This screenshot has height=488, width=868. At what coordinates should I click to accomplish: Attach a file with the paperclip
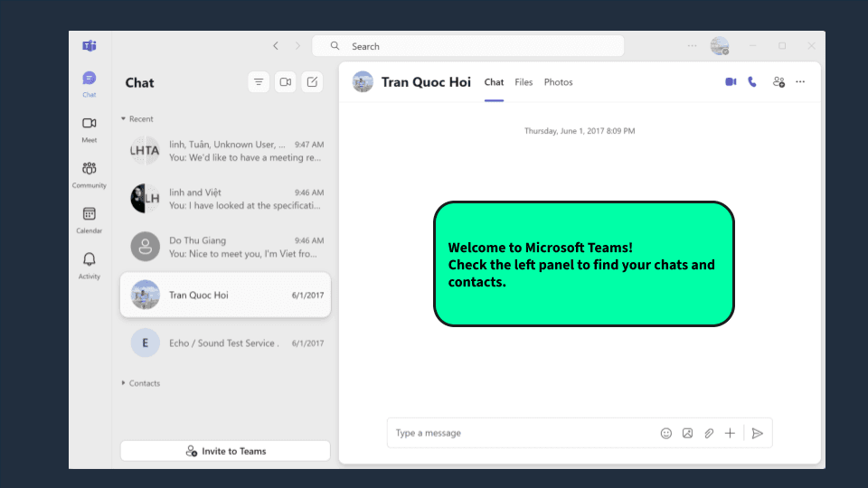tap(709, 433)
